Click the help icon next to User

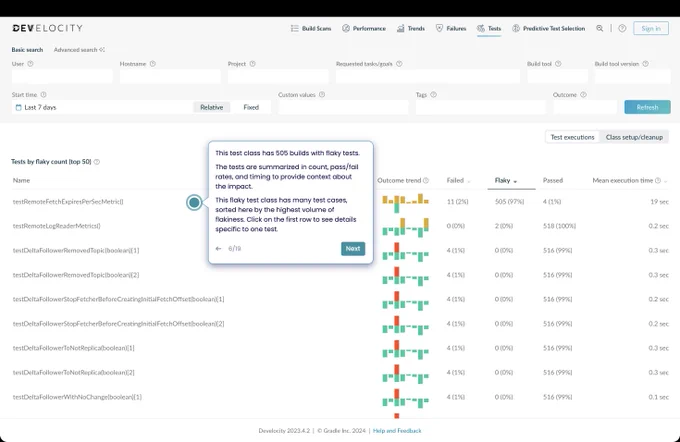tap(30, 64)
